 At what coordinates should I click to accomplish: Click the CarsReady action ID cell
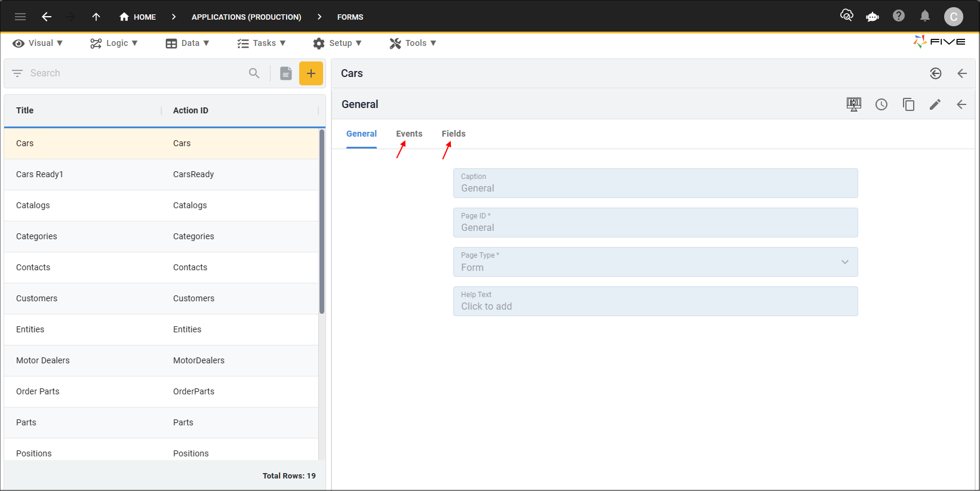pos(193,174)
